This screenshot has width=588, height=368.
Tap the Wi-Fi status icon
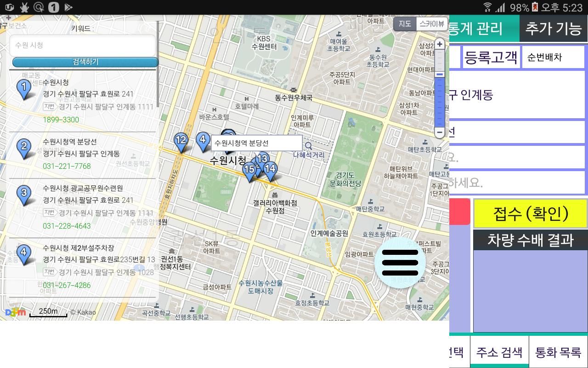coord(487,7)
